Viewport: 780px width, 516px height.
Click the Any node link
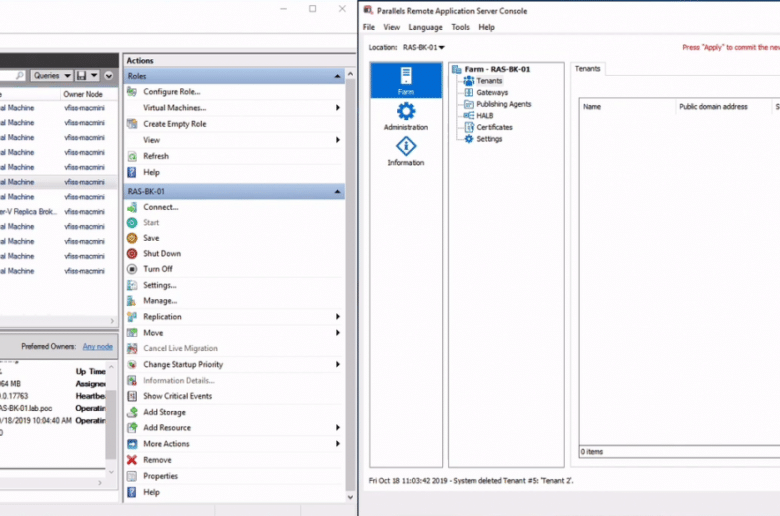tap(98, 346)
